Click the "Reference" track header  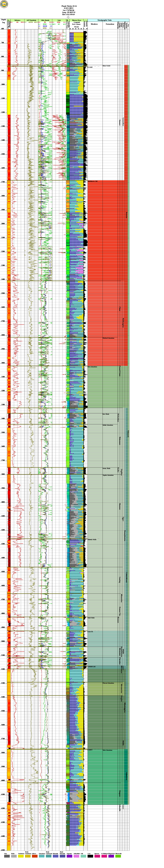click(18, 20)
